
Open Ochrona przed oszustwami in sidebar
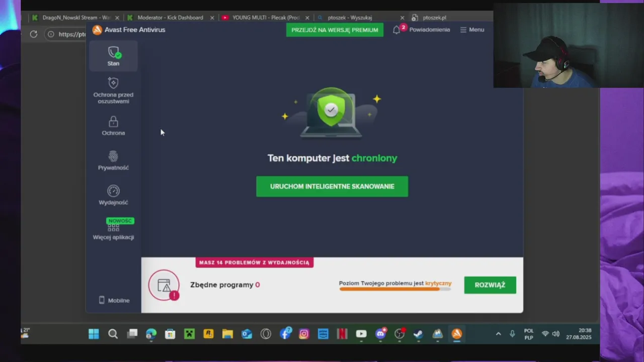113,90
